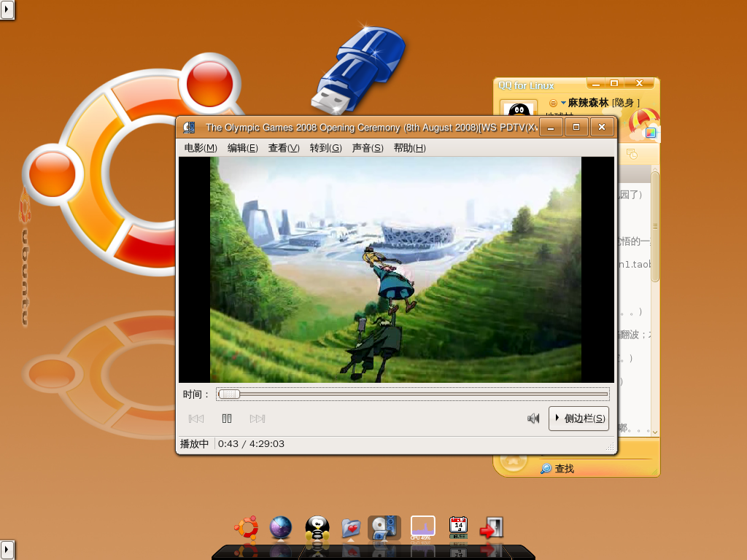Open the 查看(V) menu
The height and width of the screenshot is (560, 747).
tap(284, 148)
